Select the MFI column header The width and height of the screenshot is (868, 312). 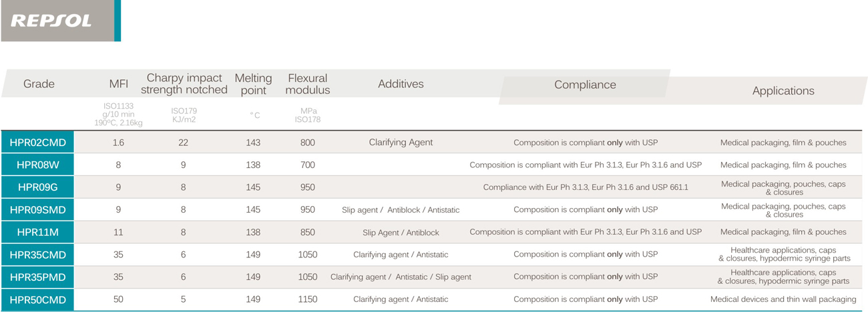point(118,84)
